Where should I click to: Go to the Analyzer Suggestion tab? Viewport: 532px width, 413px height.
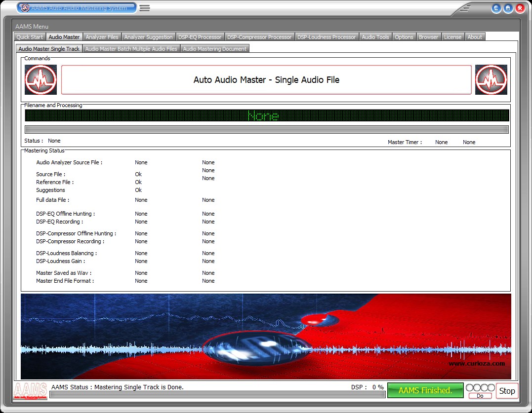[x=148, y=37]
